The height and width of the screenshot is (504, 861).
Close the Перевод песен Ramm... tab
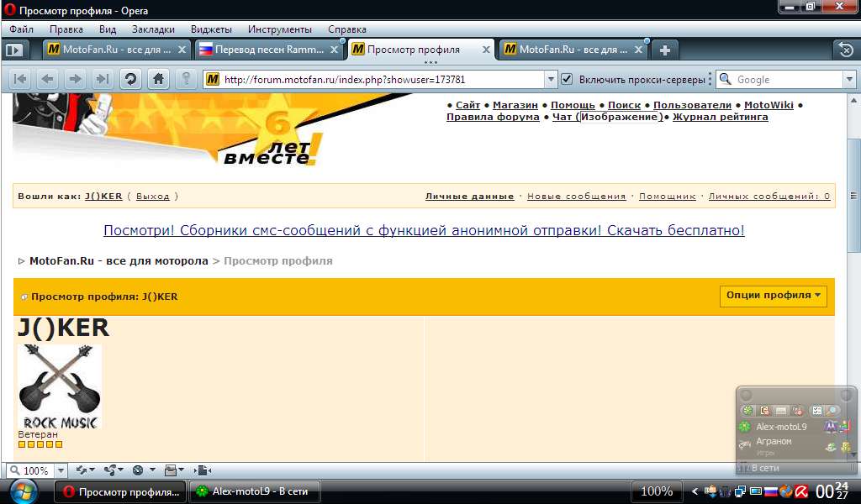(x=334, y=50)
